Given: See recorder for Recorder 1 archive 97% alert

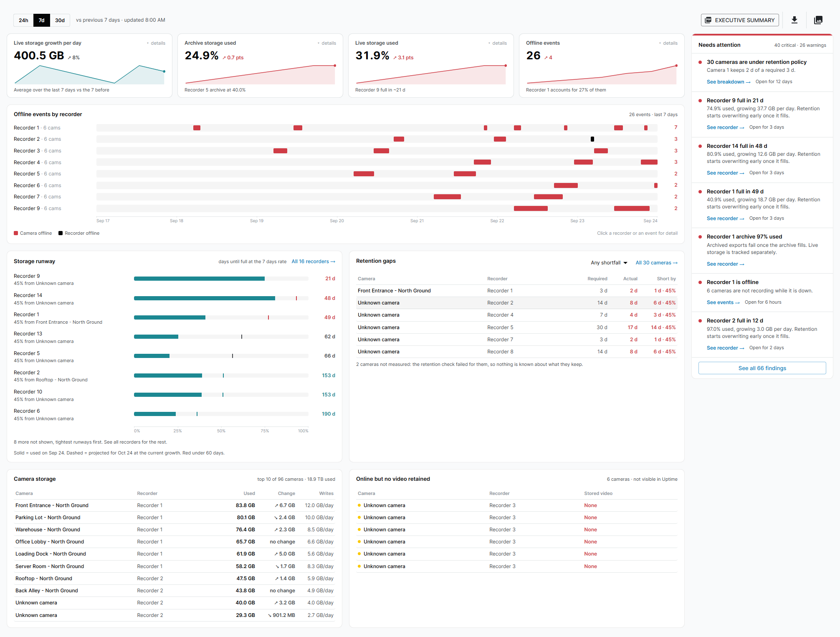Looking at the screenshot, I should pyautogui.click(x=725, y=264).
